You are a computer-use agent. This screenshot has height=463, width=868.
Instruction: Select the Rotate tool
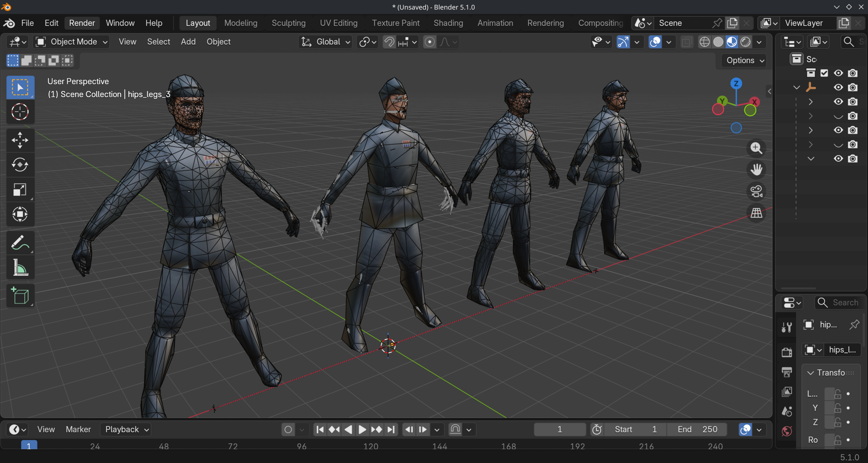coord(20,165)
